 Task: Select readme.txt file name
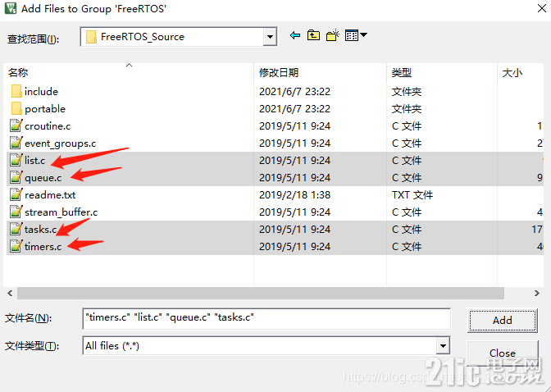click(x=50, y=194)
